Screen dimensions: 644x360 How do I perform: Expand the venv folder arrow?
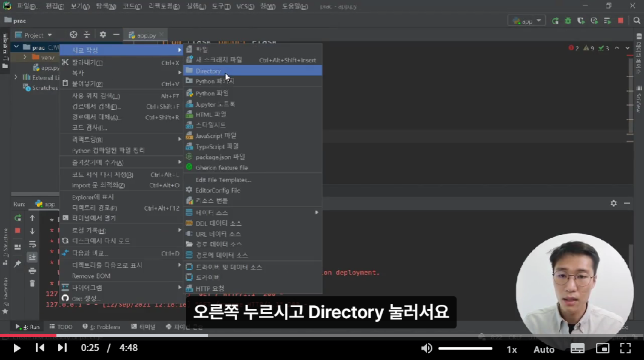tap(25, 57)
